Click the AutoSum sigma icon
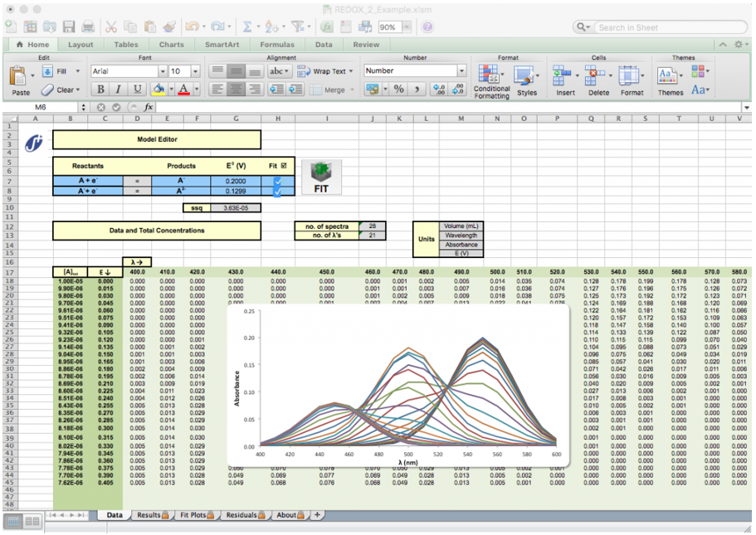Image resolution: width=756 pixels, height=535 pixels. [246, 27]
